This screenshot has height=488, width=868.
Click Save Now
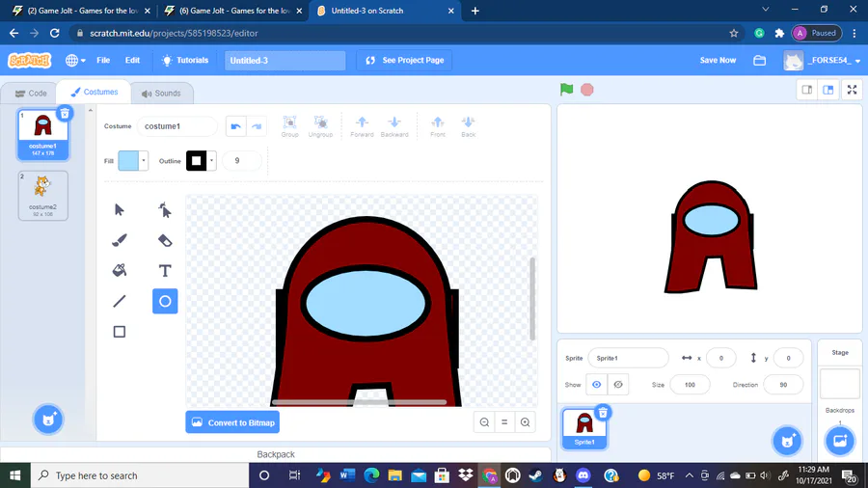(x=718, y=61)
